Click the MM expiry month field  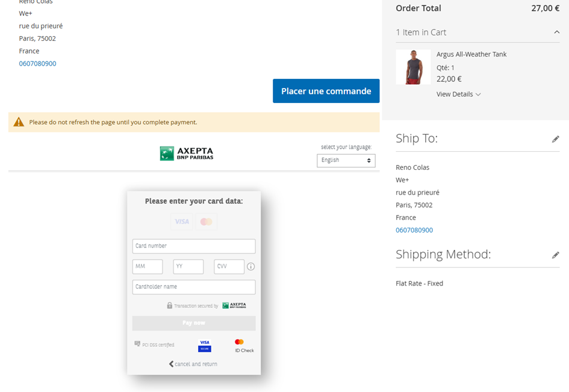[148, 267]
